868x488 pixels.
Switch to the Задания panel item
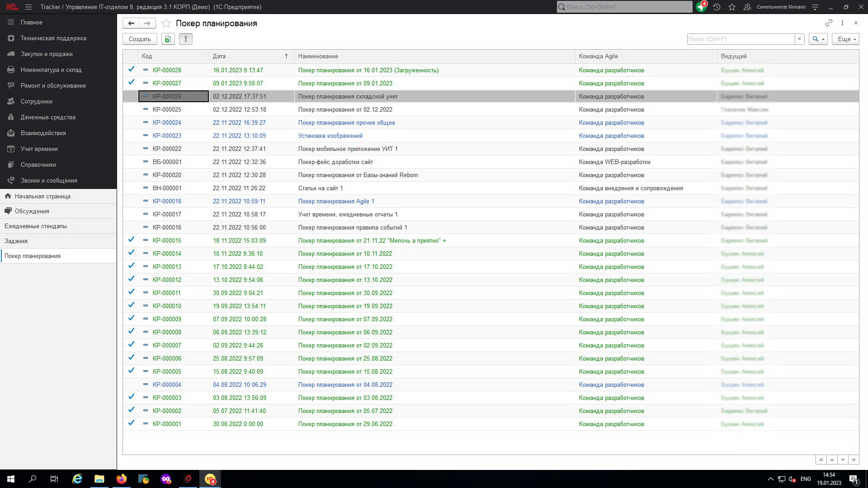pos(16,241)
